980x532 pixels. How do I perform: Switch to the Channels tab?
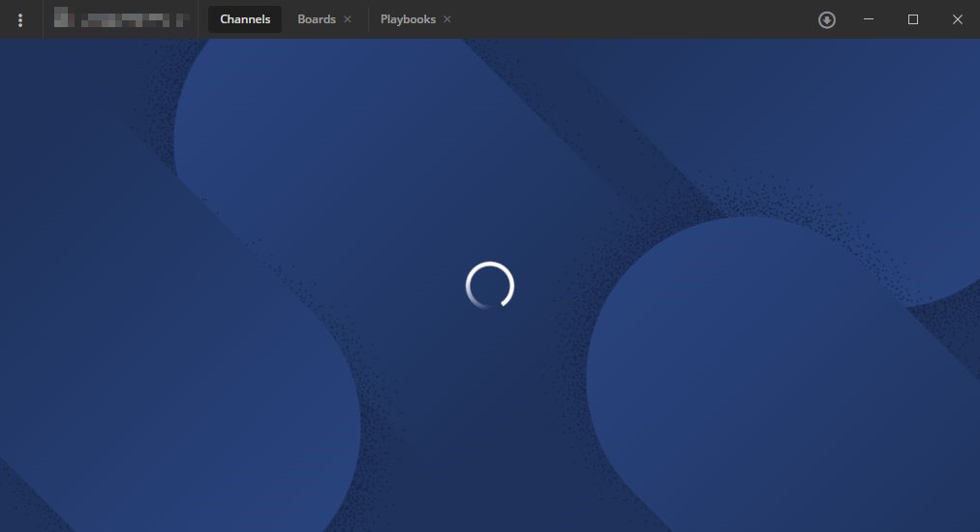click(x=245, y=19)
